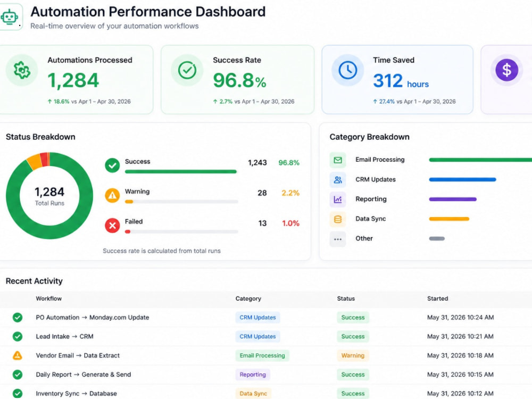The image size is (532, 399).
Task: Click the Other gray bar
Action: pos(437,238)
